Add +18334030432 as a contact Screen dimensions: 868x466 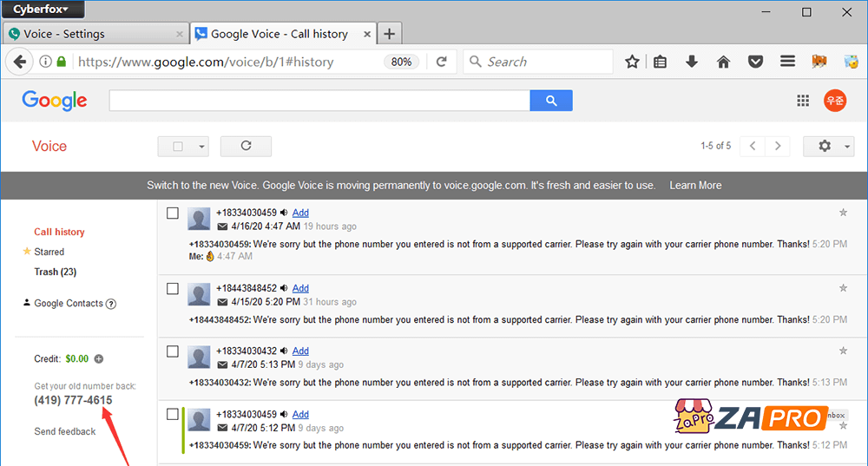coord(300,351)
